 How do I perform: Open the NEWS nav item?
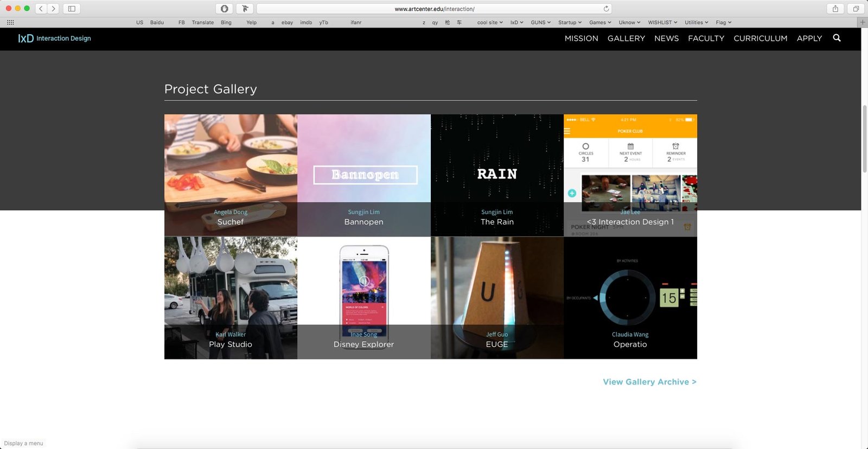(666, 39)
